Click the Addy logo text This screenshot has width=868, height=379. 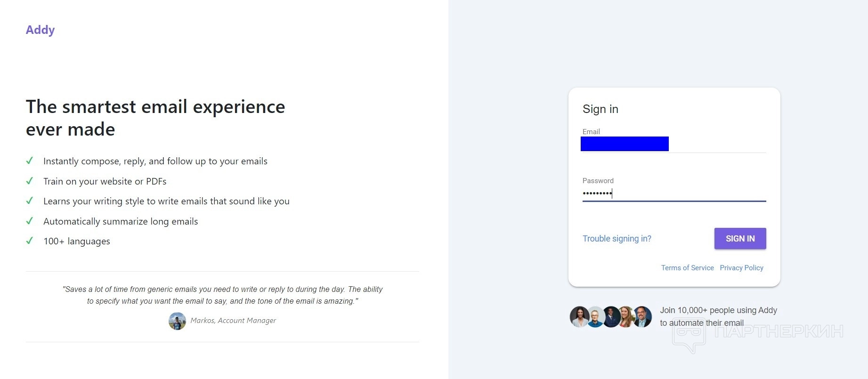pyautogui.click(x=40, y=30)
